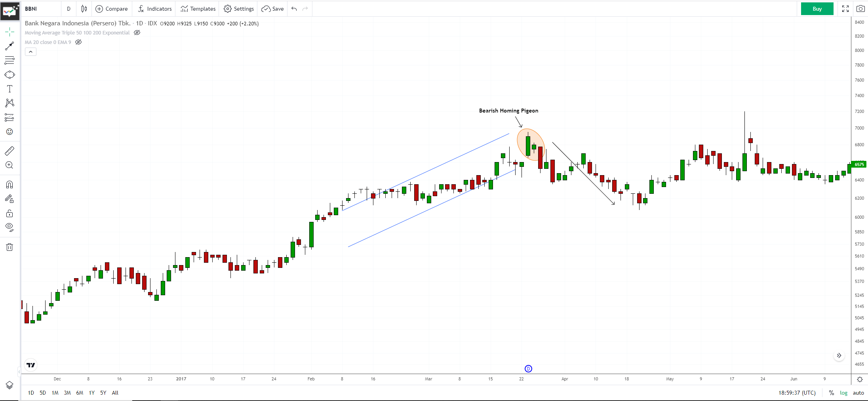Show the Moving Average Triple indicator
This screenshot has width=868, height=401.
pos(137,32)
